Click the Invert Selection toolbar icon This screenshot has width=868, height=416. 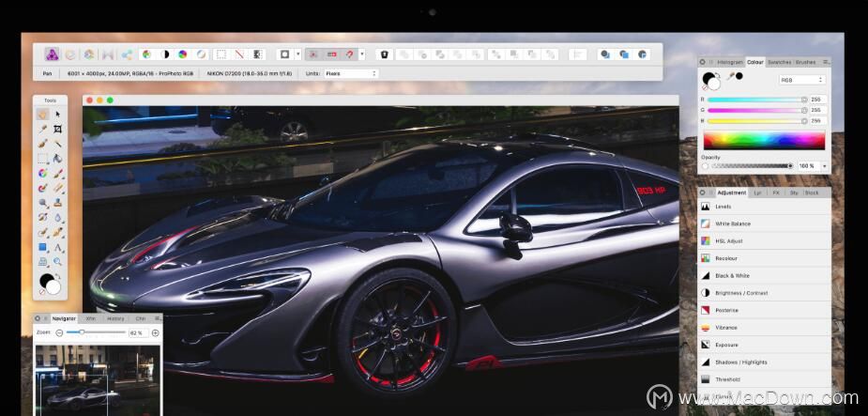(x=257, y=54)
